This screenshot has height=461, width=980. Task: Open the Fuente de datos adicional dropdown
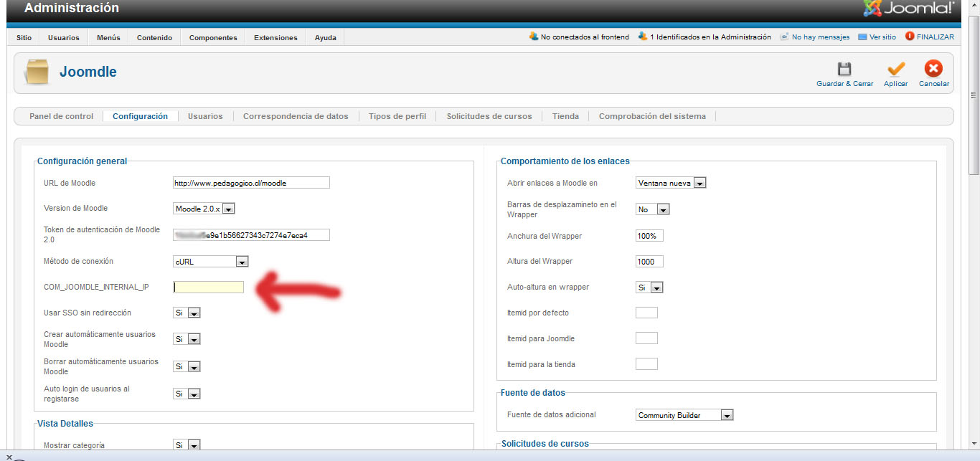684,415
